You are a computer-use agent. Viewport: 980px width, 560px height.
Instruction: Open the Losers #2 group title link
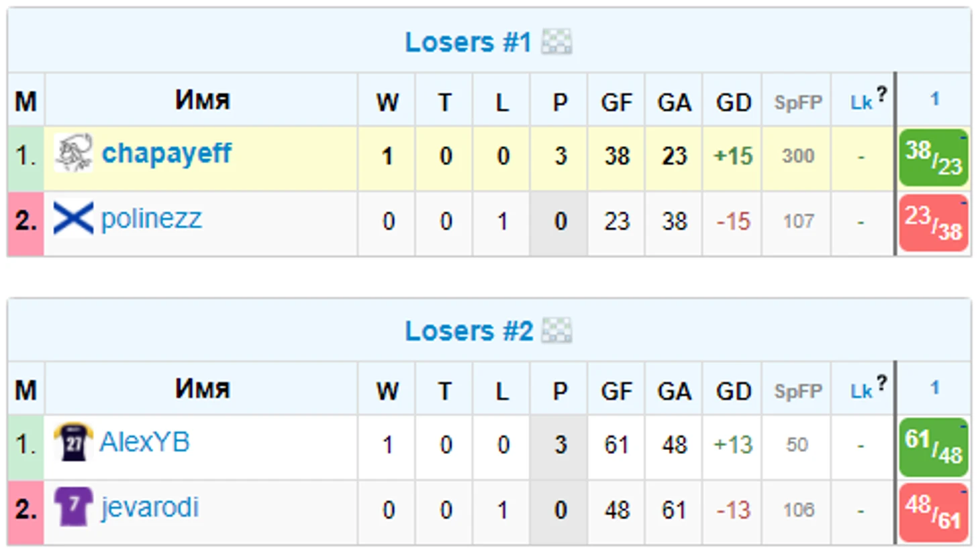tap(469, 331)
